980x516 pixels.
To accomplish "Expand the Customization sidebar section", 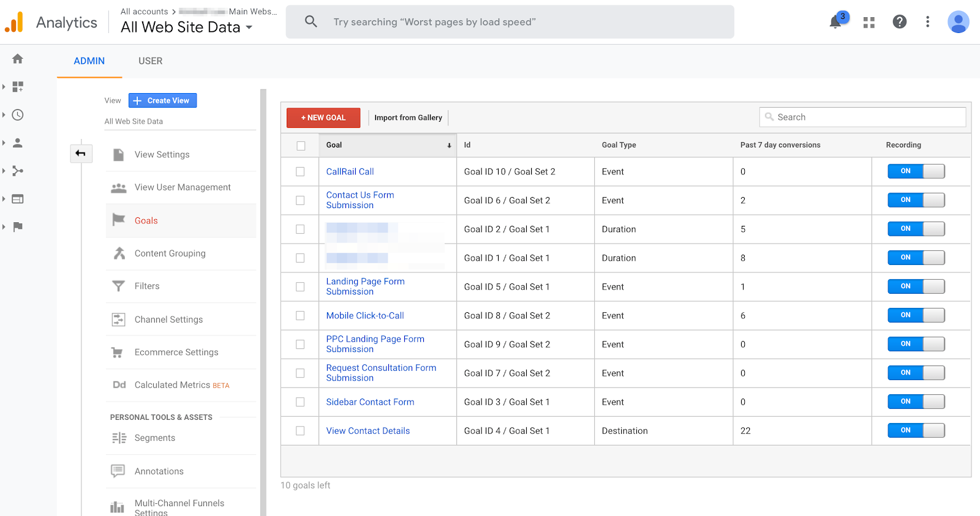I will coord(17,87).
